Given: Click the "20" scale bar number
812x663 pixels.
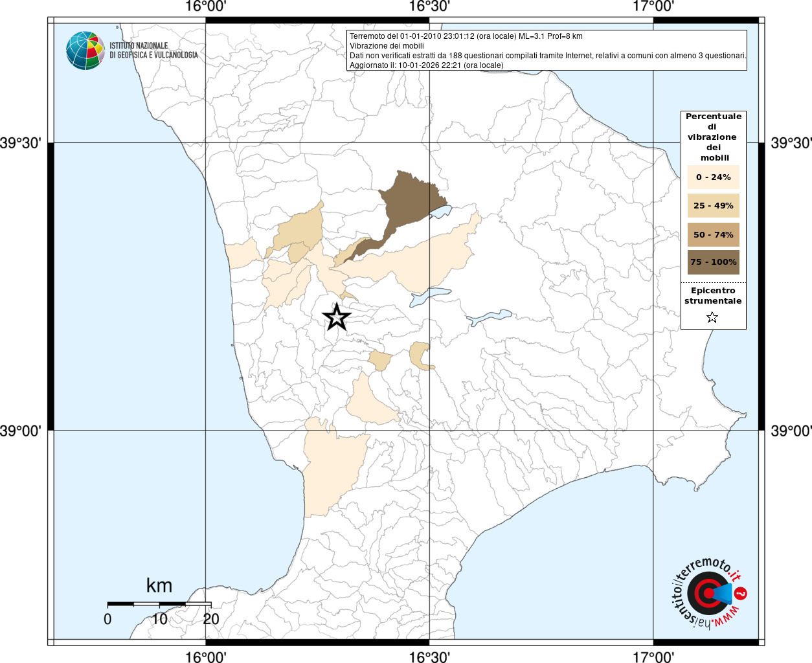Looking at the screenshot, I should coord(211,619).
